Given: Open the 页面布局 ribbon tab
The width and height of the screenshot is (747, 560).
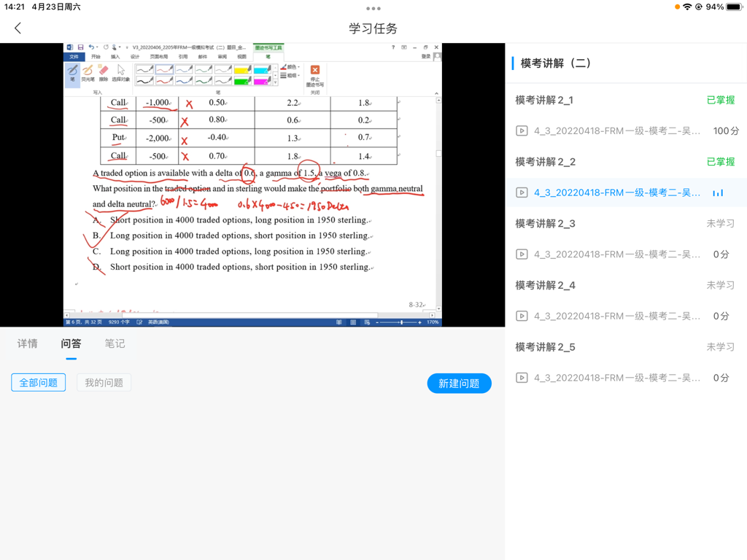Looking at the screenshot, I should point(159,57).
